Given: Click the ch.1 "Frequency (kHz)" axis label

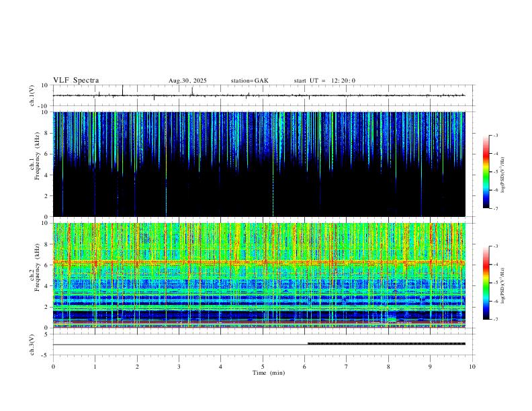Looking at the screenshot, I should 37,156.
